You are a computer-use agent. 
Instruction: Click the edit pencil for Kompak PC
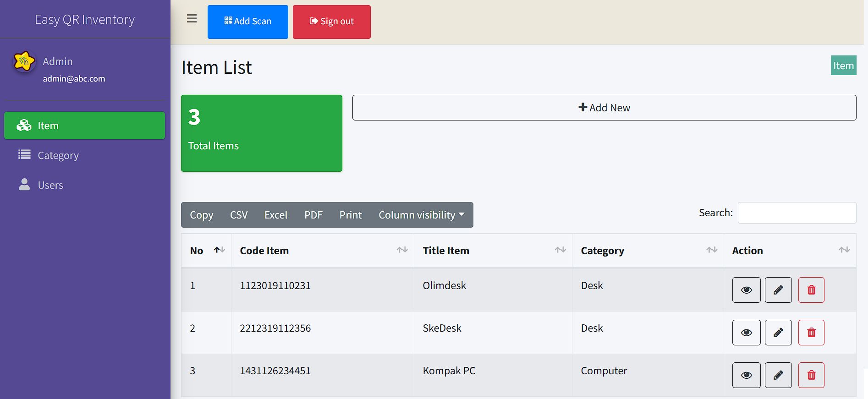tap(778, 375)
